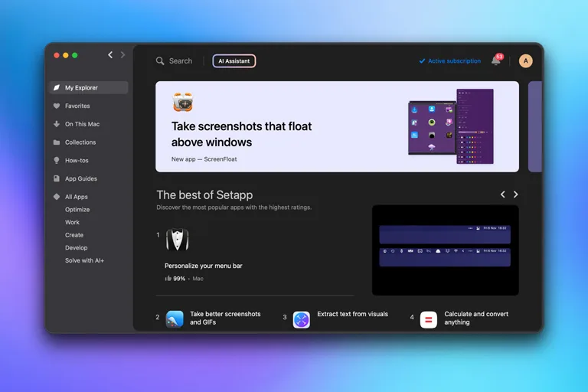588x392 pixels.
Task: Click the How-tos lightbulb icon
Action: (x=57, y=160)
